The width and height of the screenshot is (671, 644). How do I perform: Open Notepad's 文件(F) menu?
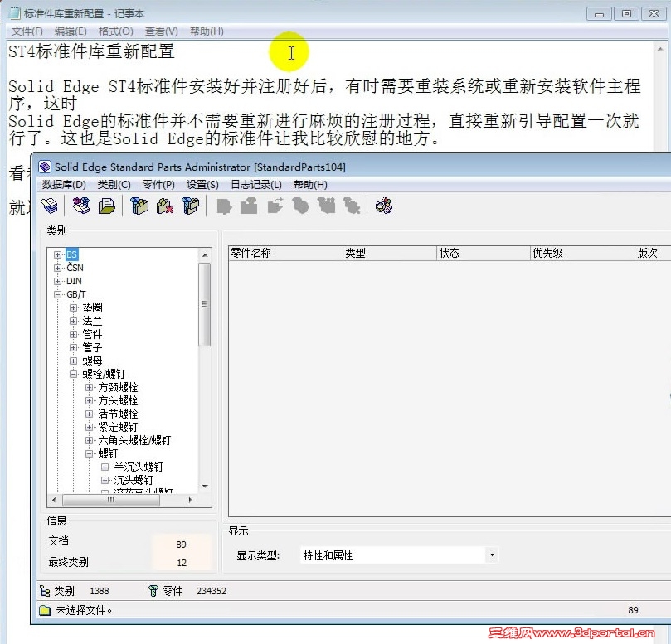tap(27, 31)
